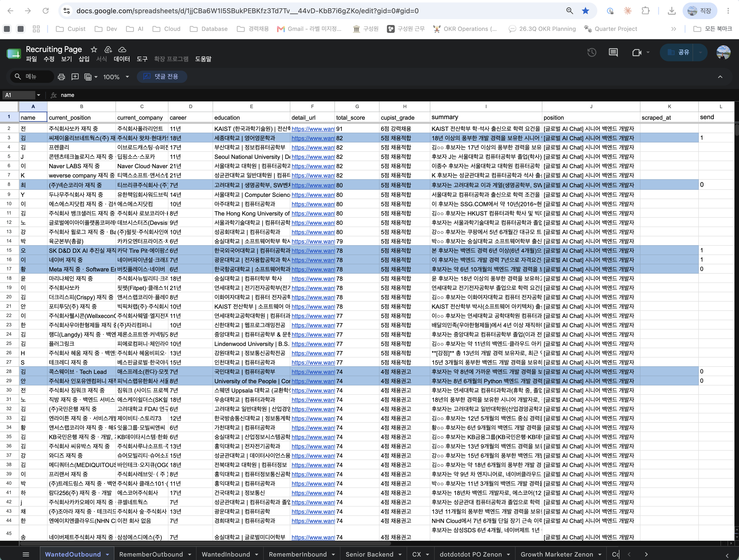Open the meeting camera dropdown arrow
The width and height of the screenshot is (739, 560).
pos(648,52)
